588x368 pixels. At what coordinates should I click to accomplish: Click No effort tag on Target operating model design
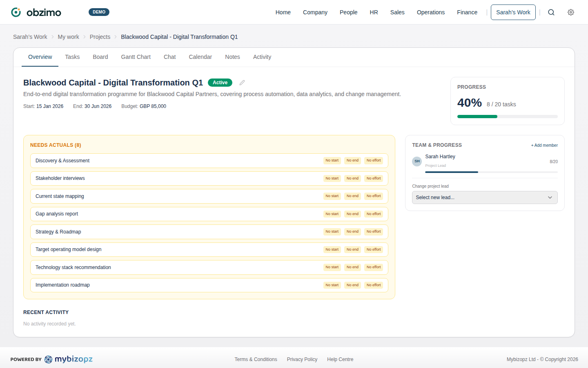click(x=374, y=249)
